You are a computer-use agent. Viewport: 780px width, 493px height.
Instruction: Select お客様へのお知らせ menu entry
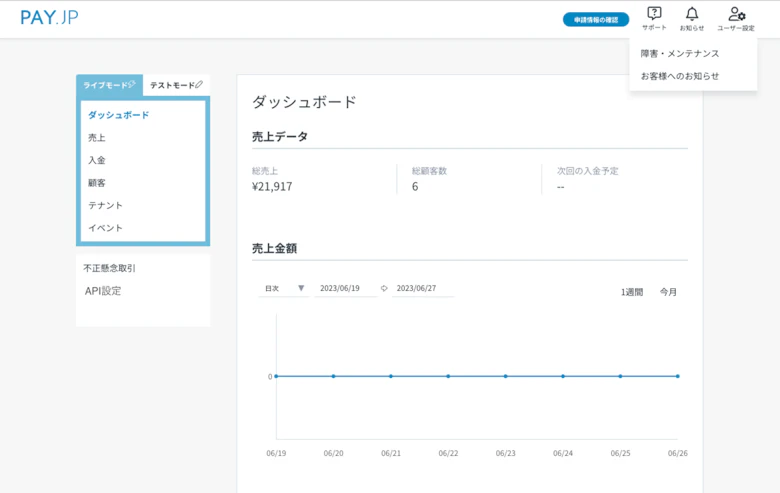pos(680,76)
